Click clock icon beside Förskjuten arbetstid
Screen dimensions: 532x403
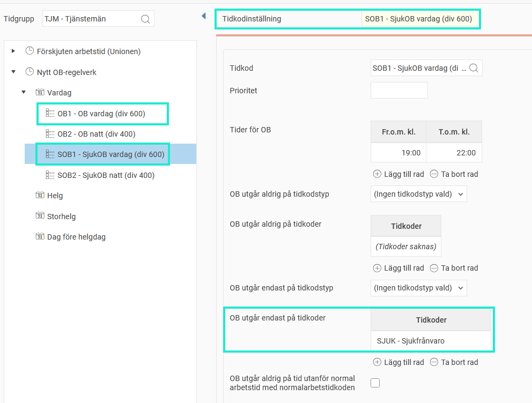pyautogui.click(x=29, y=51)
